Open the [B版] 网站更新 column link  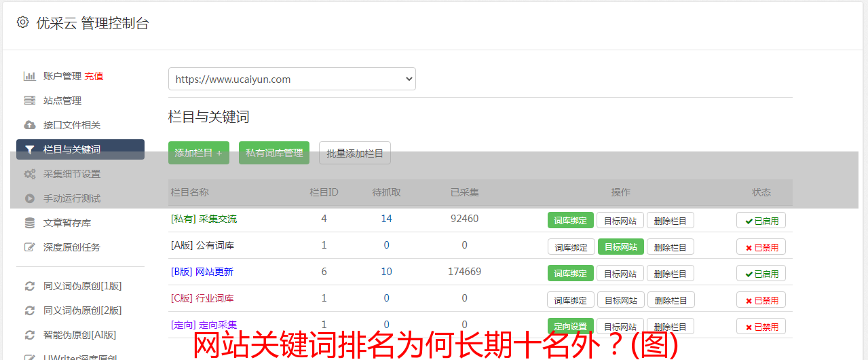click(202, 272)
